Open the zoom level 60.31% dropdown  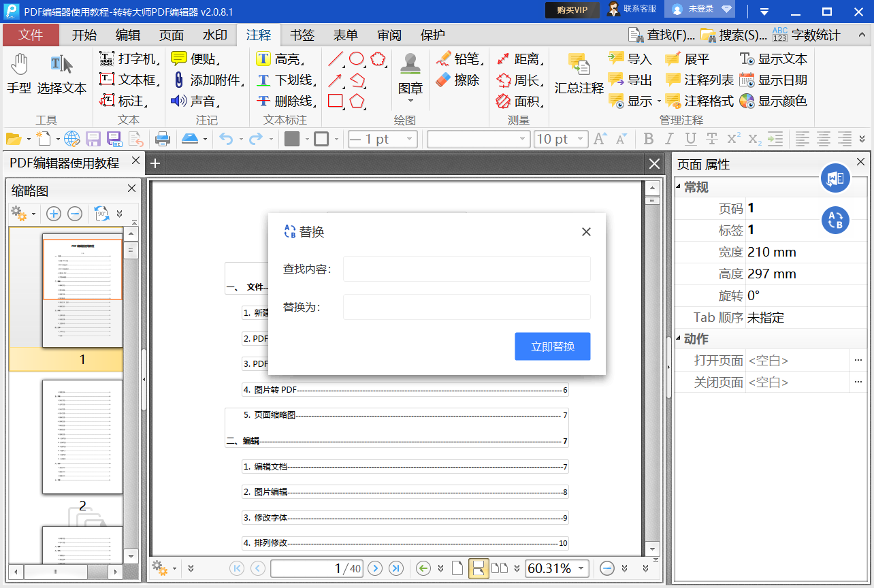point(581,568)
